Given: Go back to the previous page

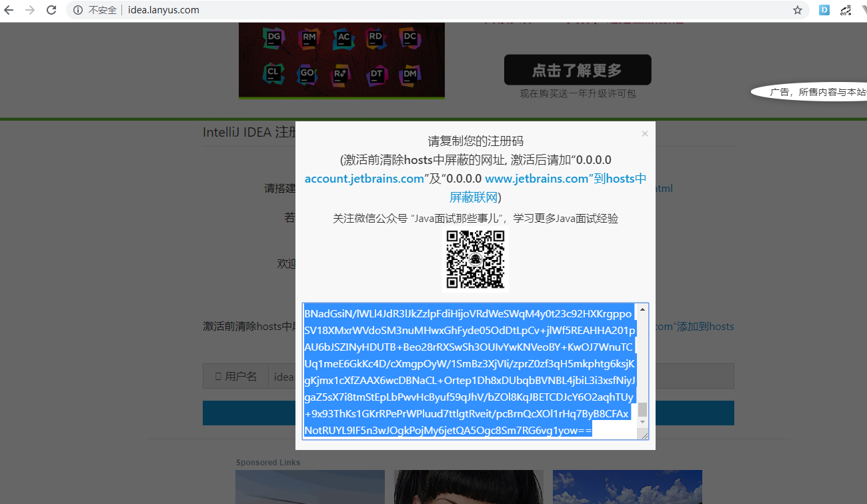Looking at the screenshot, I should click(x=9, y=10).
